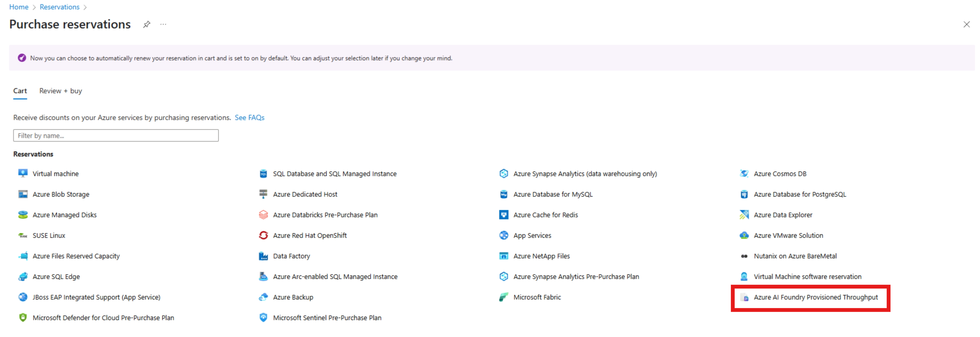Click the Azure NetApp Files icon
The width and height of the screenshot is (980, 337).
click(504, 256)
